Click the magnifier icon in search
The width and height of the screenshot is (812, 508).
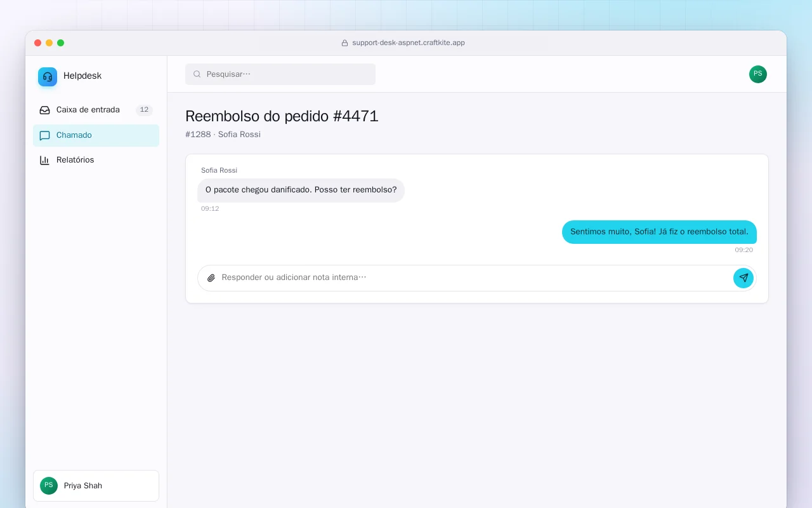[x=197, y=74]
